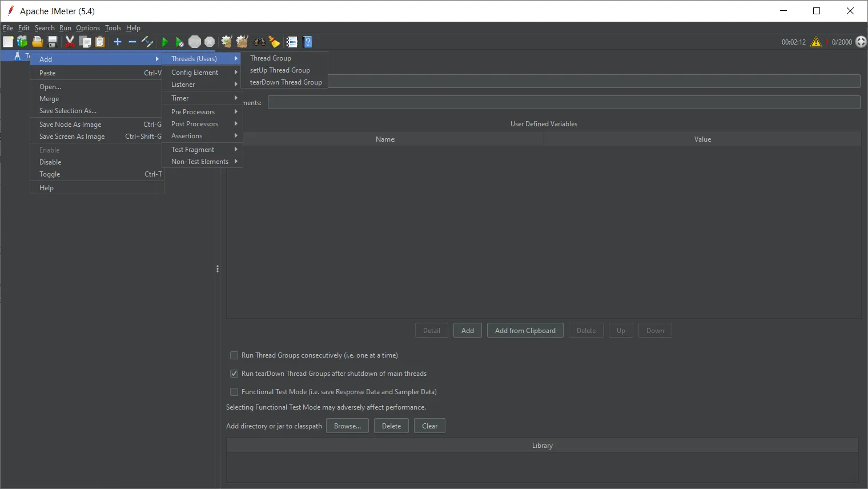Save the test plan with the floppy icon
Image resolution: width=868 pixels, height=489 pixels.
click(x=53, y=42)
